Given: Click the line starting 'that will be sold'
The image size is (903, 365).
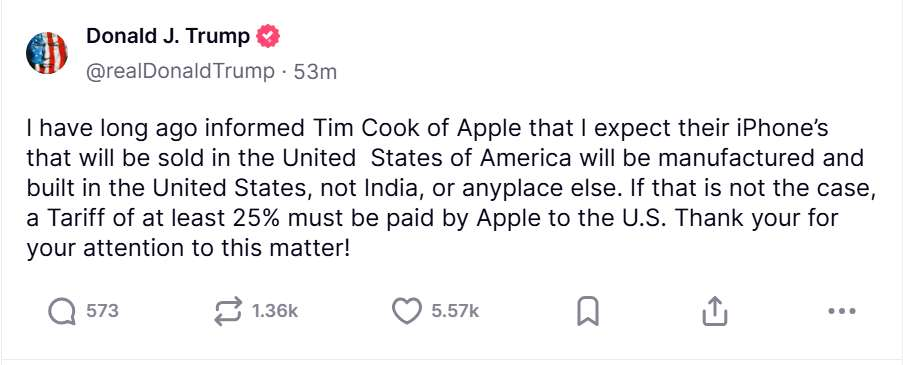Looking at the screenshot, I should coord(445,158).
